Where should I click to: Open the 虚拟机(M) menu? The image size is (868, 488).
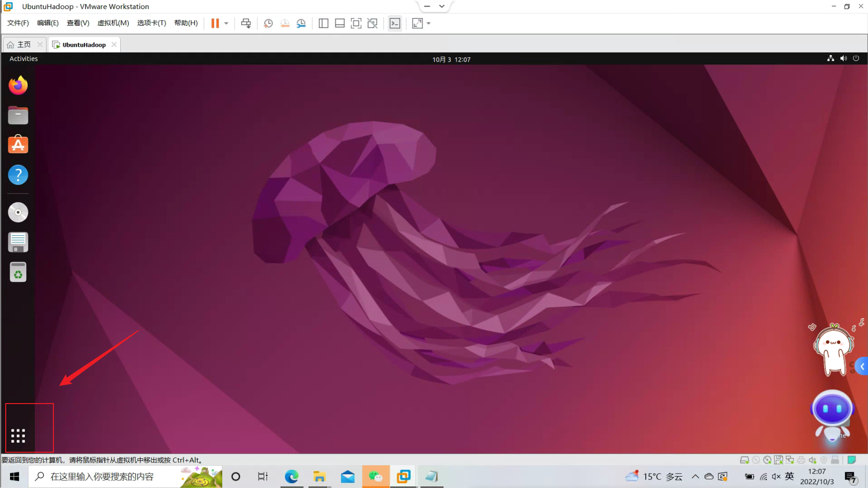click(113, 23)
